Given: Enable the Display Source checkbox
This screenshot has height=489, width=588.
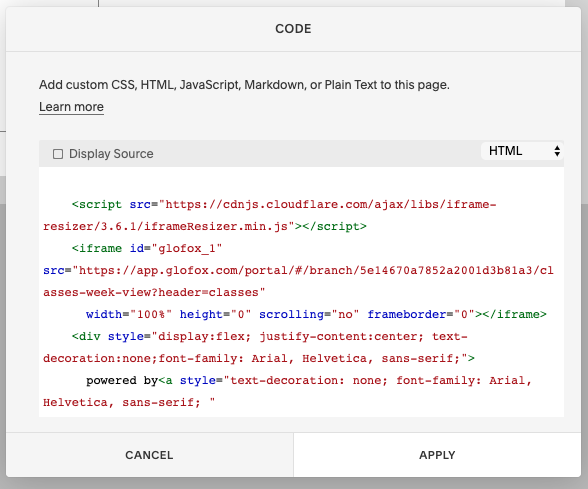Looking at the screenshot, I should click(58, 154).
